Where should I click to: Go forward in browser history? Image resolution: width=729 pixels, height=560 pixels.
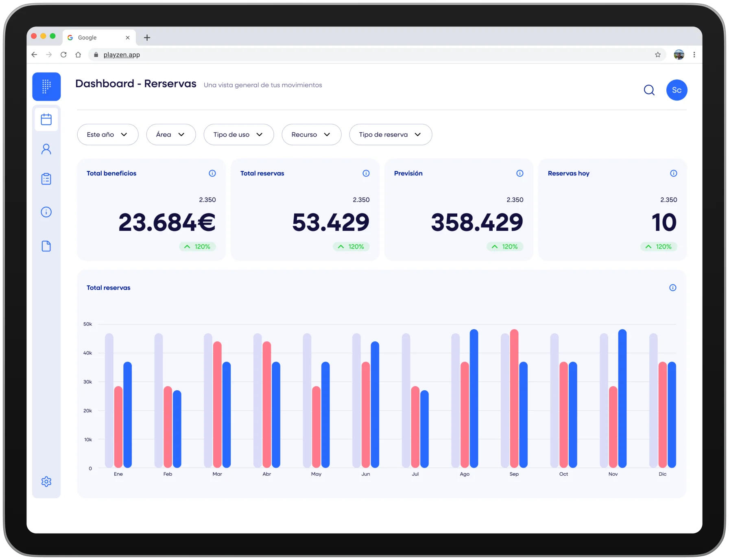click(x=49, y=55)
